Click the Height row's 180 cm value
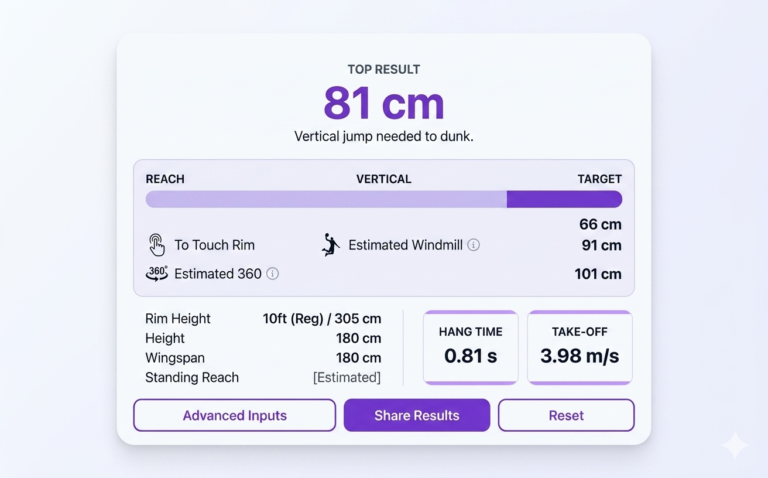 [359, 338]
